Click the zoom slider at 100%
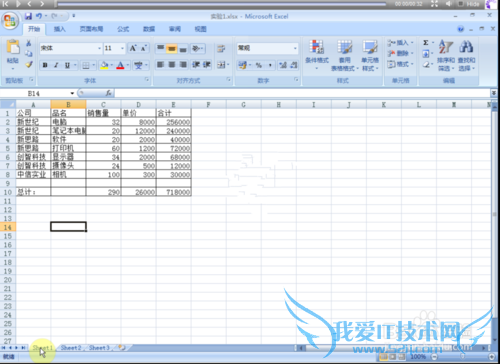This screenshot has width=500, height=364. (462, 357)
